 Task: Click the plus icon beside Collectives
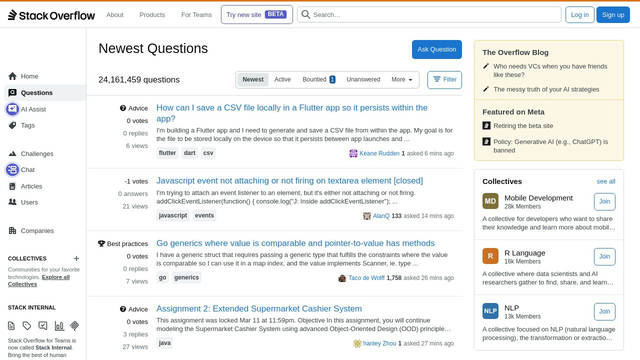tap(76, 258)
